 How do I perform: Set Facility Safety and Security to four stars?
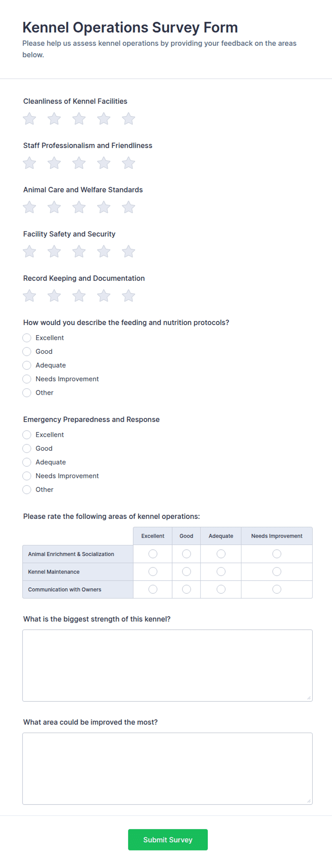point(104,252)
